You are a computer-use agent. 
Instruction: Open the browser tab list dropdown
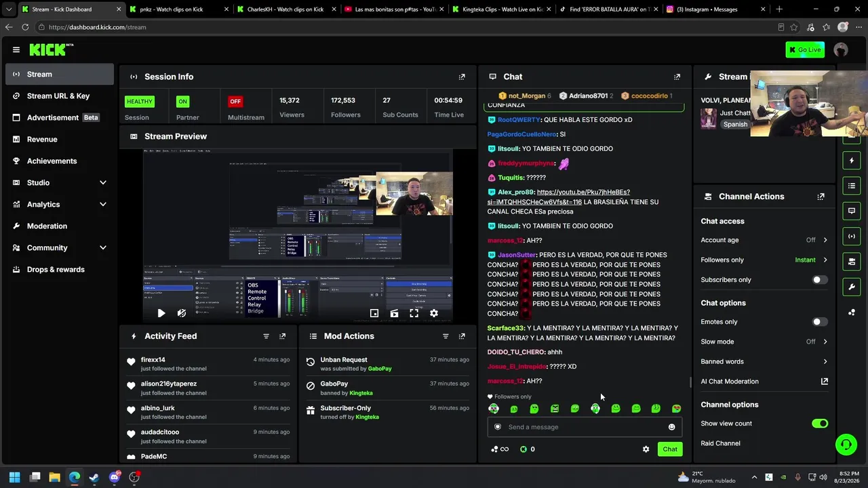tap(8, 9)
